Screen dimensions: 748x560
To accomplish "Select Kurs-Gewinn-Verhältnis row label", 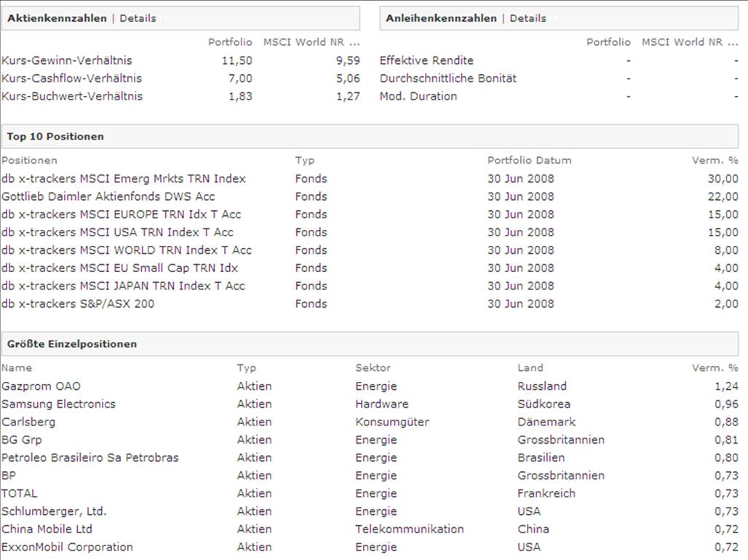I will pos(67,60).
